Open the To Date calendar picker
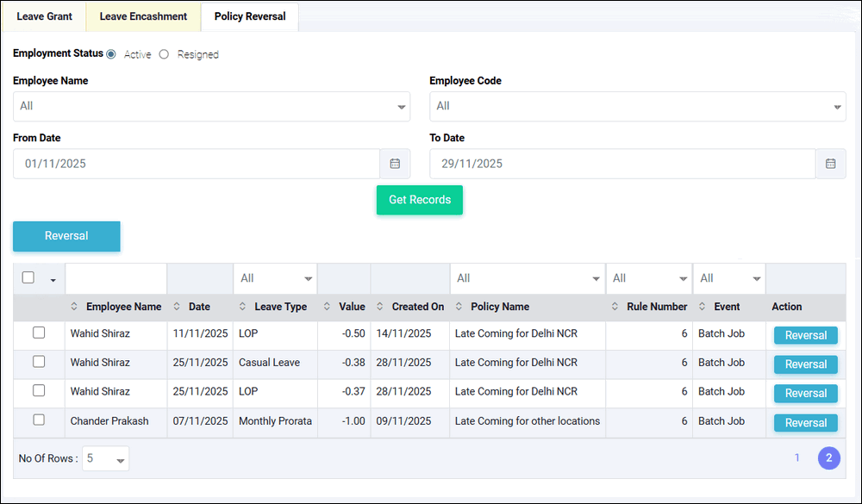862x504 pixels. tap(830, 164)
